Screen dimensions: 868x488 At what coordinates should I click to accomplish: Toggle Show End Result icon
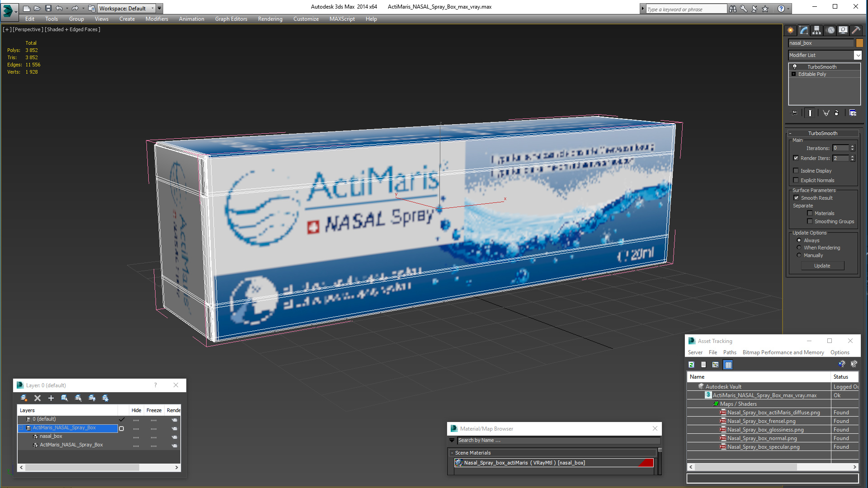click(810, 113)
